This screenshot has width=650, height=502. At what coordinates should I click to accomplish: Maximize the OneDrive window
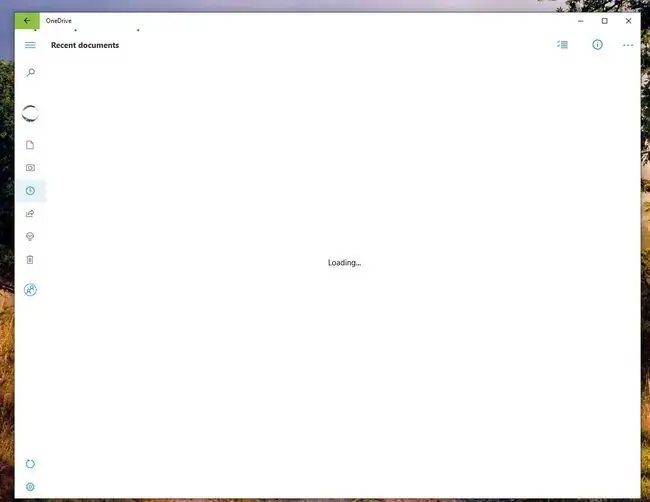[x=605, y=21]
